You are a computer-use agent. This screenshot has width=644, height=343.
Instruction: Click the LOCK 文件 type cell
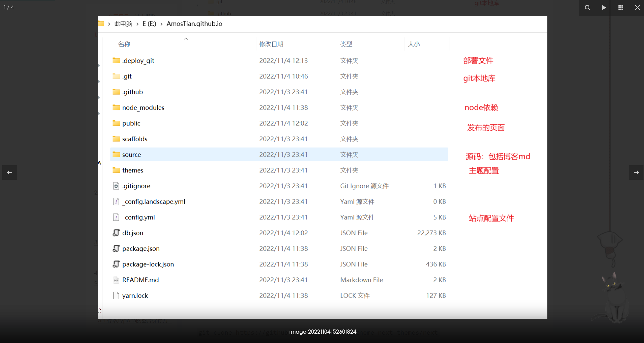click(355, 295)
